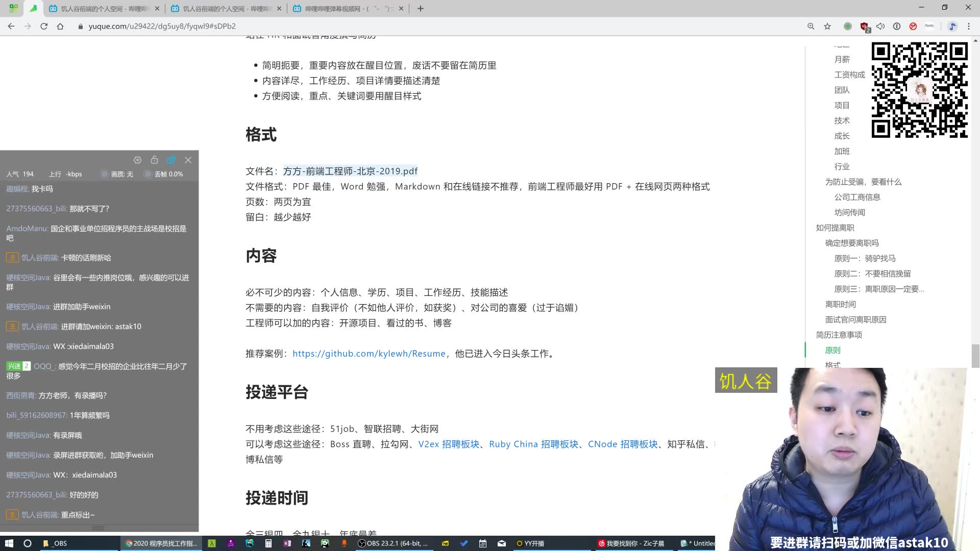
Task: Go to 公司工商信息 outline entry
Action: pos(857,197)
